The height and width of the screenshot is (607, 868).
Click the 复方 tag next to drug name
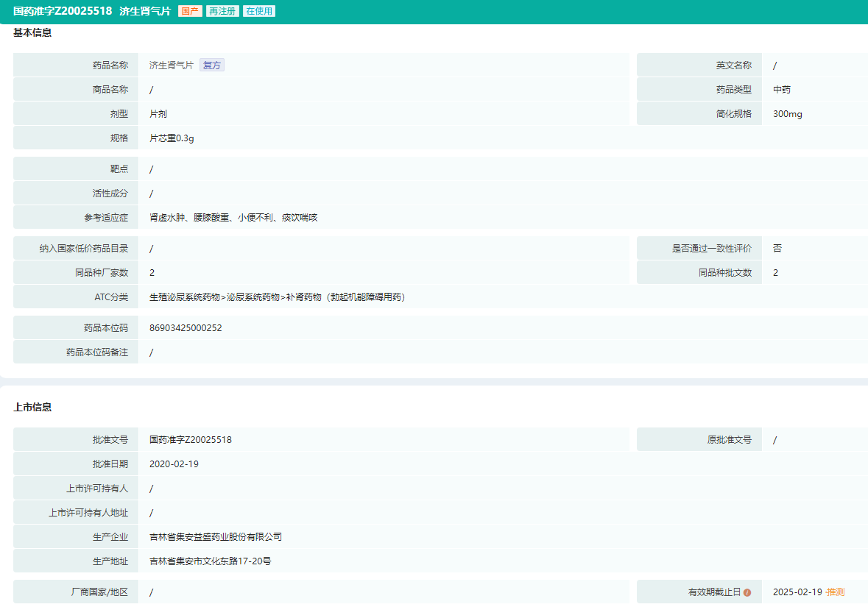(212, 65)
